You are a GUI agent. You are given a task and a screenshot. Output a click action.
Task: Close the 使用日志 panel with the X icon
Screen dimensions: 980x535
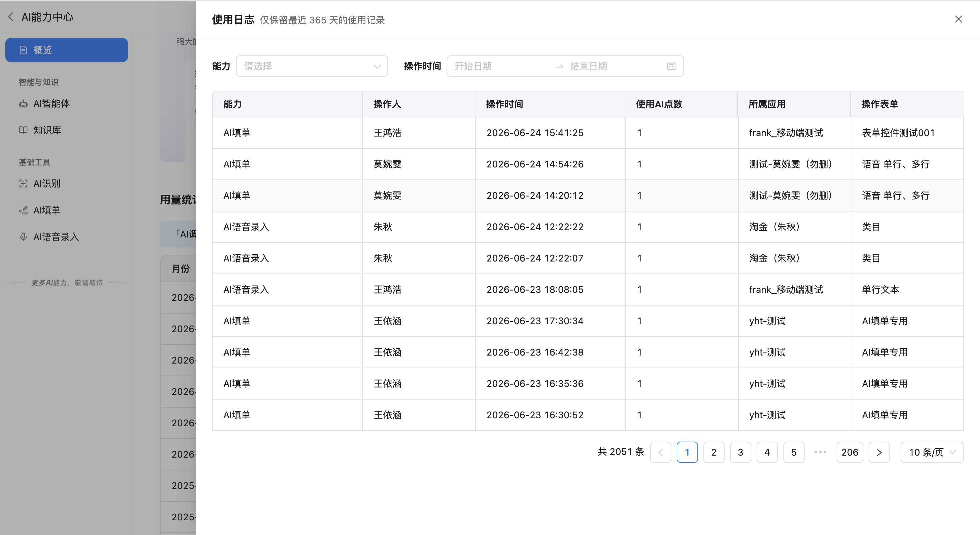[x=958, y=19]
